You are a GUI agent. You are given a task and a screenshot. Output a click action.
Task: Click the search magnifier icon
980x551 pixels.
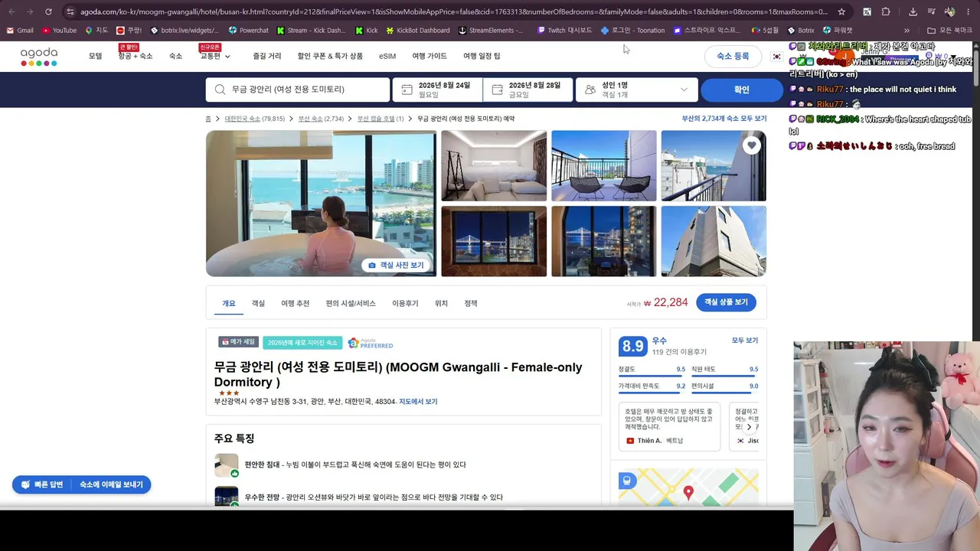(220, 90)
